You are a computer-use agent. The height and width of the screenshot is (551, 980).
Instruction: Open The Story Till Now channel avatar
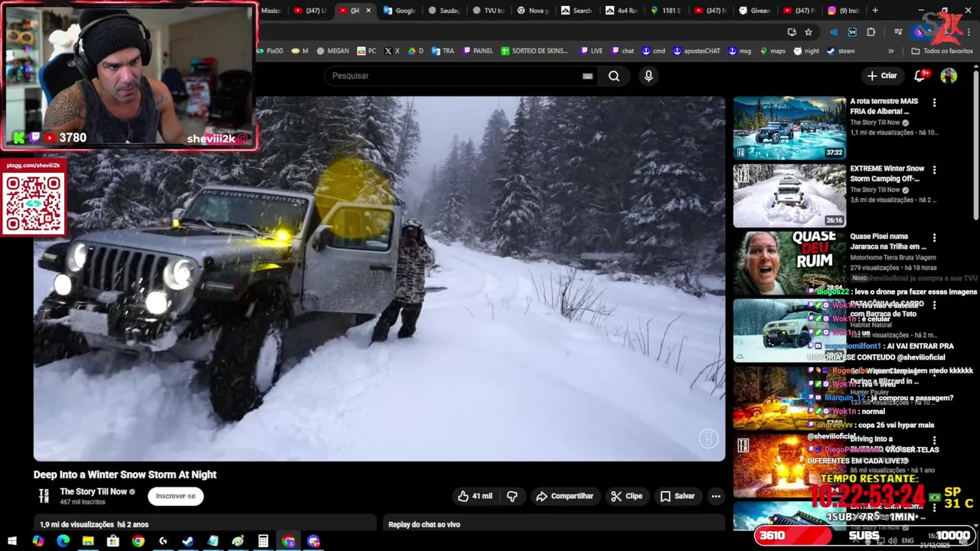click(x=44, y=496)
